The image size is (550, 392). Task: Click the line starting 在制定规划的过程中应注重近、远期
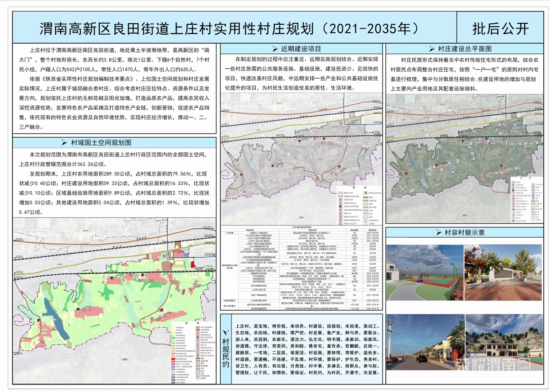[307, 59]
